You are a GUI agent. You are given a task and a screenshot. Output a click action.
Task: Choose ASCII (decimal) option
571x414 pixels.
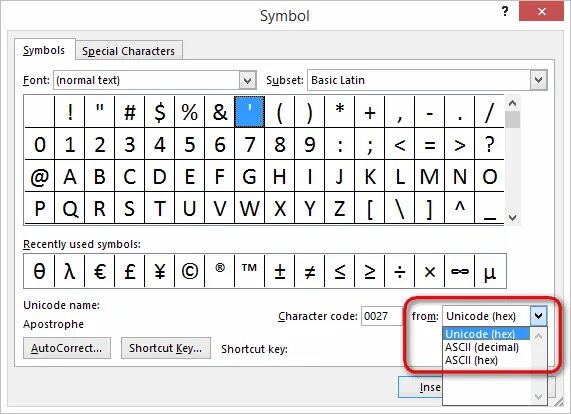[x=486, y=347]
